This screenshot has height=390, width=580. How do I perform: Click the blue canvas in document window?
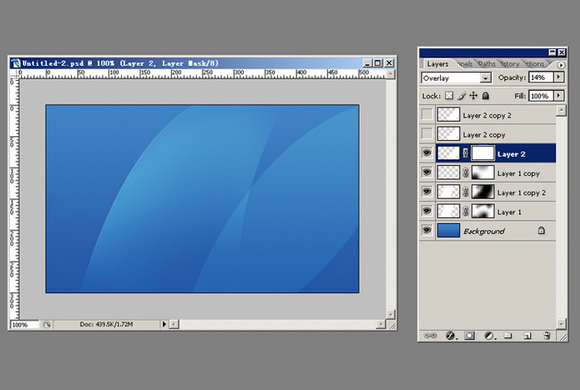202,199
